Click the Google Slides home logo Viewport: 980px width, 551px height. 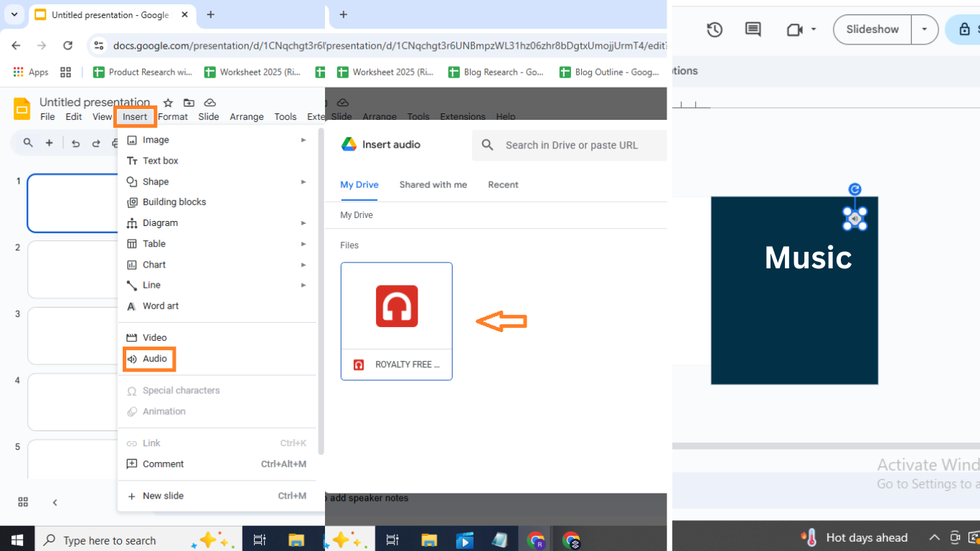[22, 109]
